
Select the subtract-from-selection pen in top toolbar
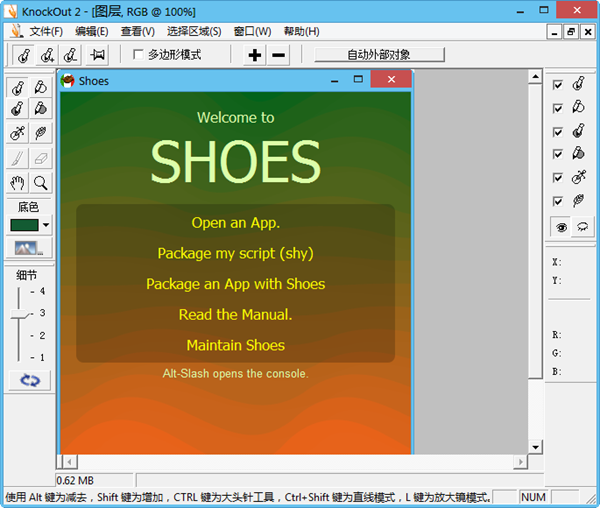[x=71, y=55]
